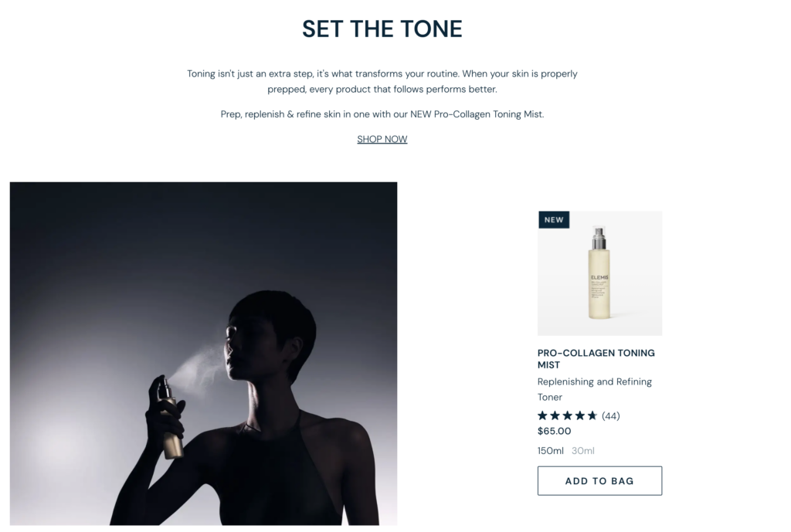Image resolution: width=791 pixels, height=532 pixels.
Task: Open the Pro-Collagen Toning Mist title
Action: click(596, 358)
